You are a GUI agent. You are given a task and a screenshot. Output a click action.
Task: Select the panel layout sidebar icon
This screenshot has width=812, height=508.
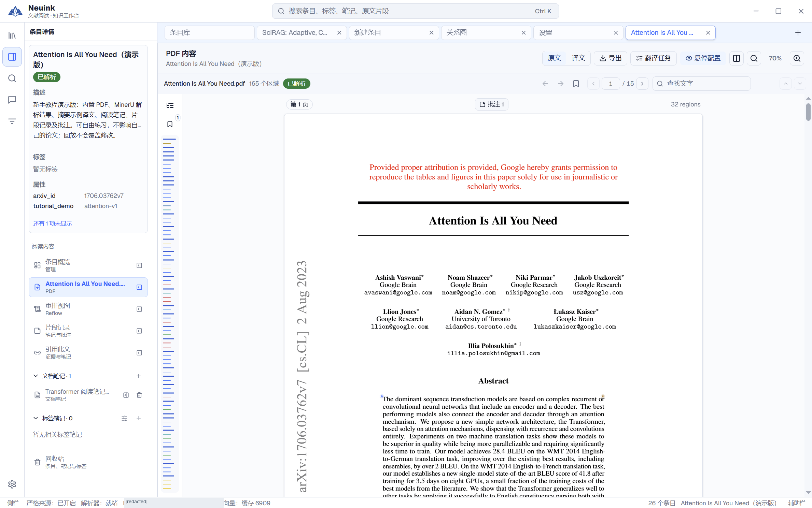click(12, 57)
